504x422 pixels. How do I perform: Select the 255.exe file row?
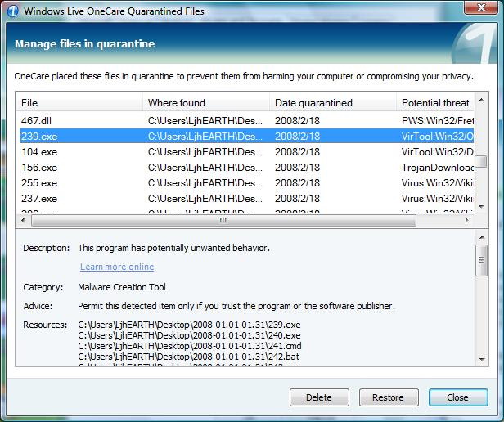tap(246, 183)
